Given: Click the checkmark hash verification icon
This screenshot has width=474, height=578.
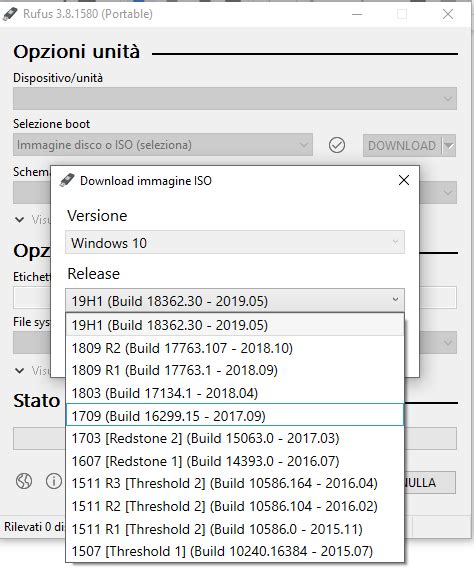Looking at the screenshot, I should tap(337, 145).
